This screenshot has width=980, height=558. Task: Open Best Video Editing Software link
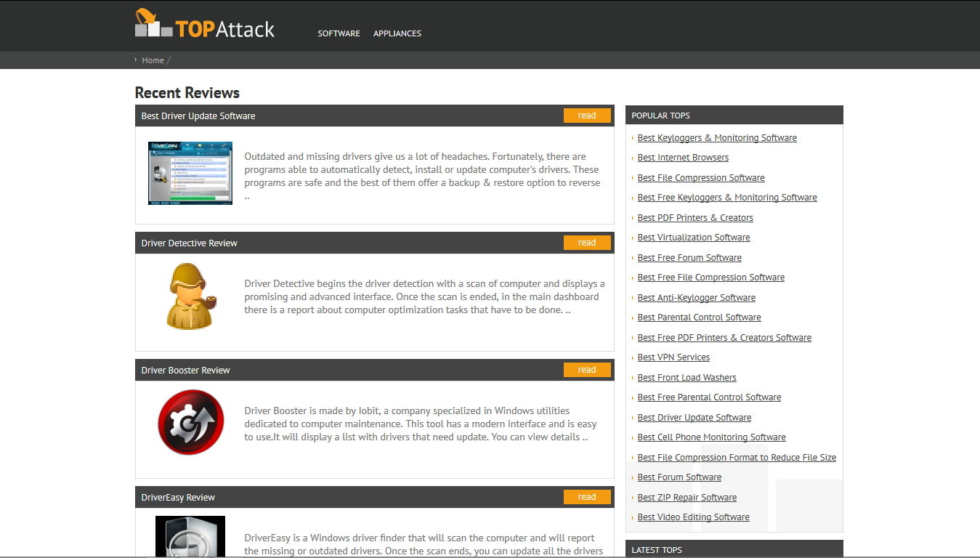click(694, 517)
